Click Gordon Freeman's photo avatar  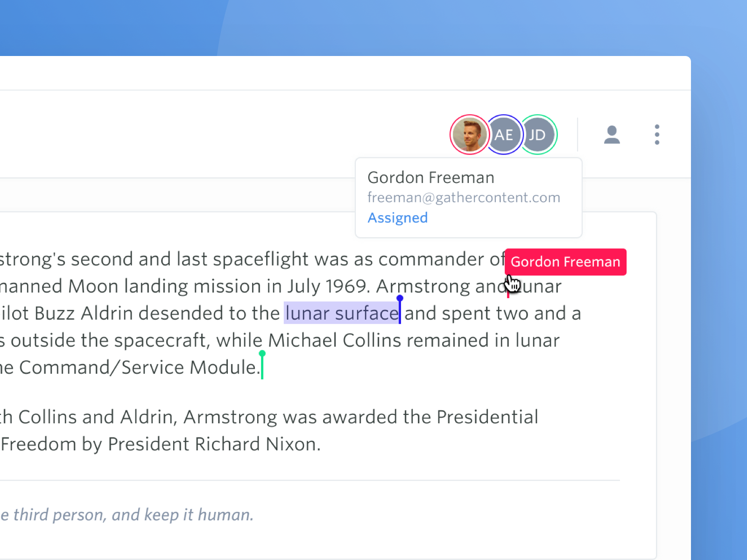pos(469,134)
